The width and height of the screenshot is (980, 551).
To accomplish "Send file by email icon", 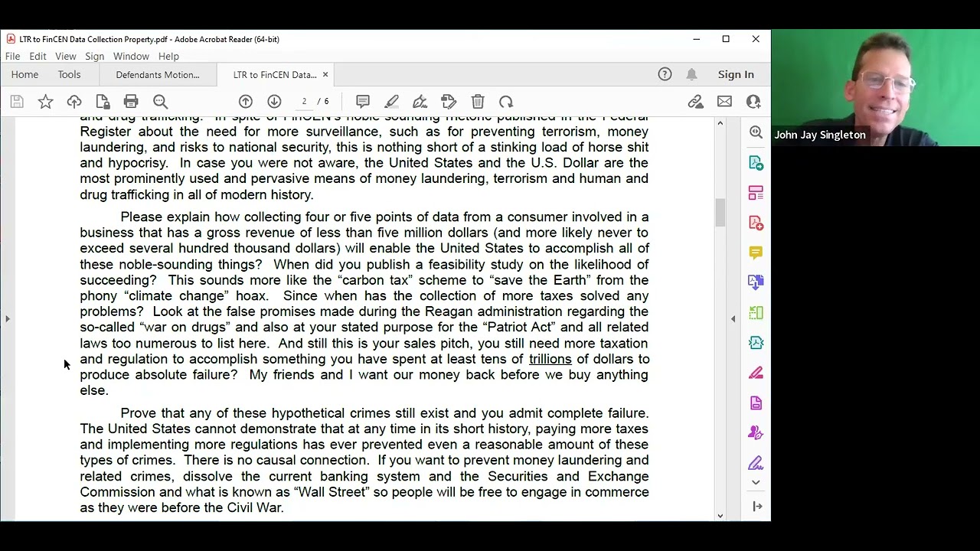I will coord(724,102).
